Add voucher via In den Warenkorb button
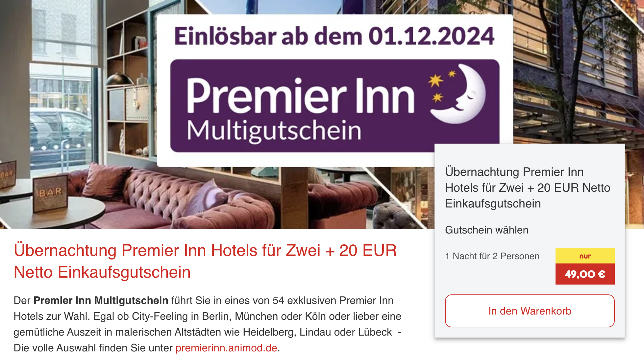The width and height of the screenshot is (644, 357). (530, 311)
